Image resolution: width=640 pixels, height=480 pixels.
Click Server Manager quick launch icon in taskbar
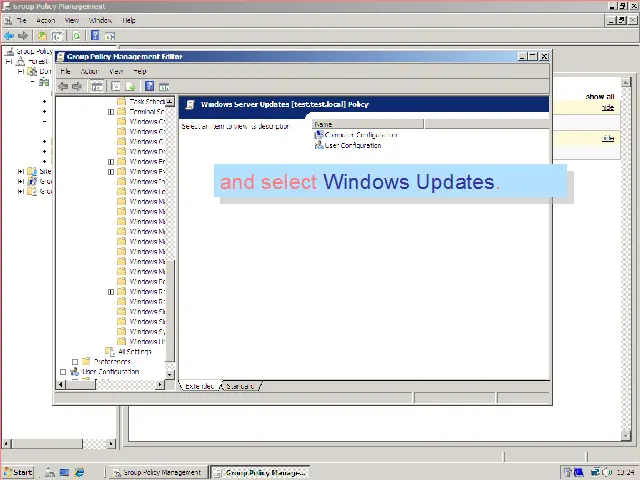50,472
